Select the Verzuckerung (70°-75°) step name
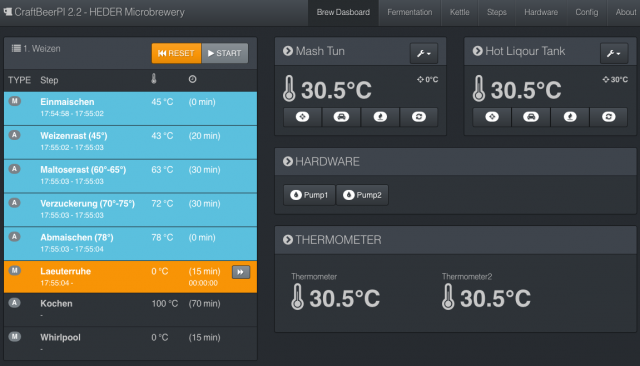The image size is (640, 366). pyautogui.click(x=87, y=204)
